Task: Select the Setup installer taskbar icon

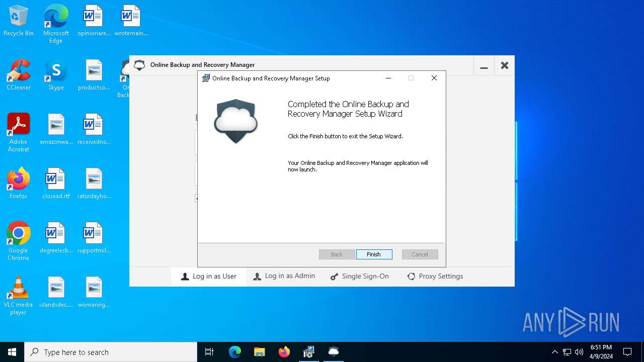Action: click(309, 352)
